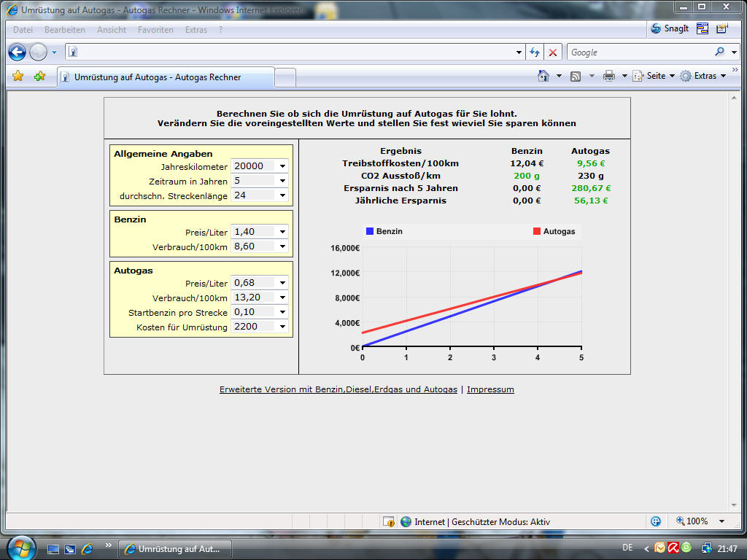
Task: Open the Favoriten menu
Action: [155, 30]
